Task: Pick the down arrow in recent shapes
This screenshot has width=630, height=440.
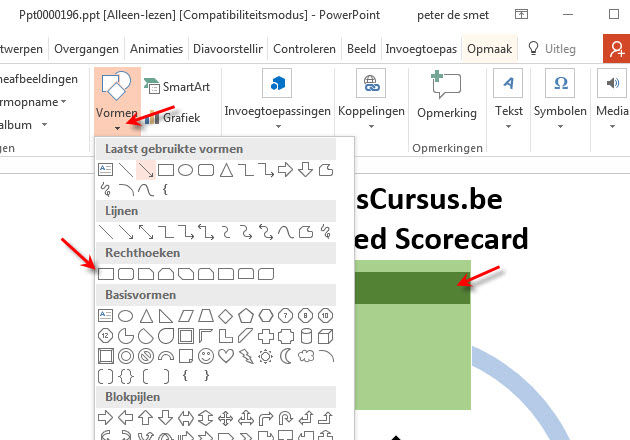Action: (305, 170)
